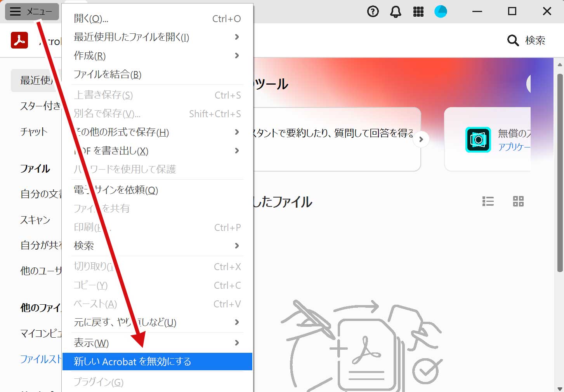This screenshot has width=564, height=392.
Task: Expand PDF を書き出し(X) submenu arrow
Action: (237, 151)
